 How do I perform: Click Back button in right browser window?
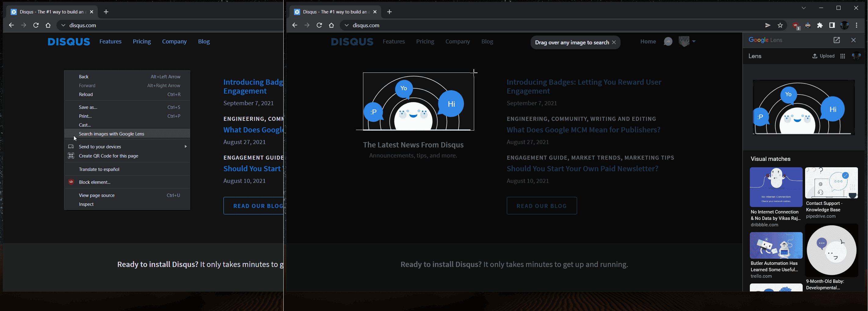(295, 25)
